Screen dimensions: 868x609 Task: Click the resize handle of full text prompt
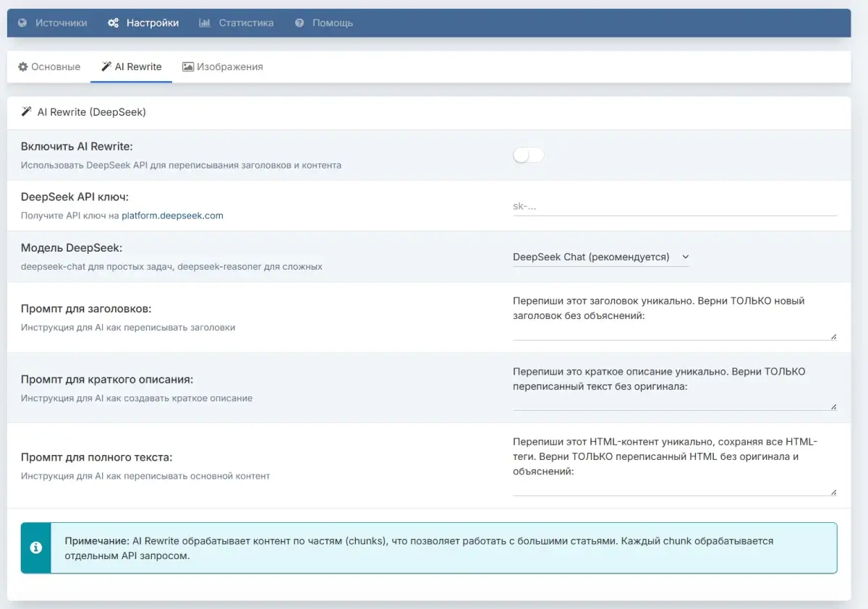pyautogui.click(x=833, y=492)
